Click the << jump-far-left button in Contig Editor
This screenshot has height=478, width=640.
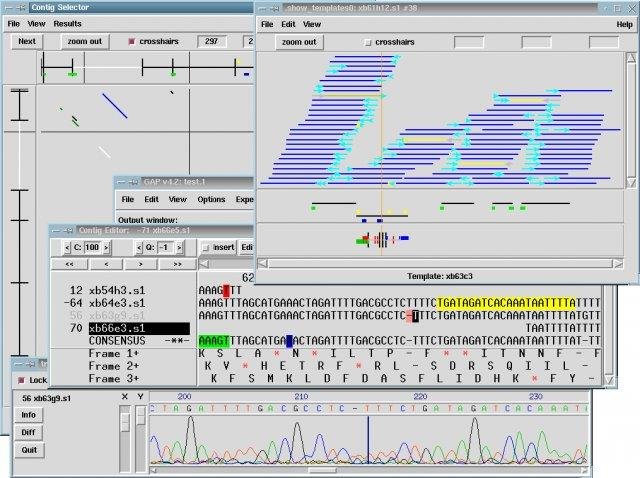(x=69, y=265)
